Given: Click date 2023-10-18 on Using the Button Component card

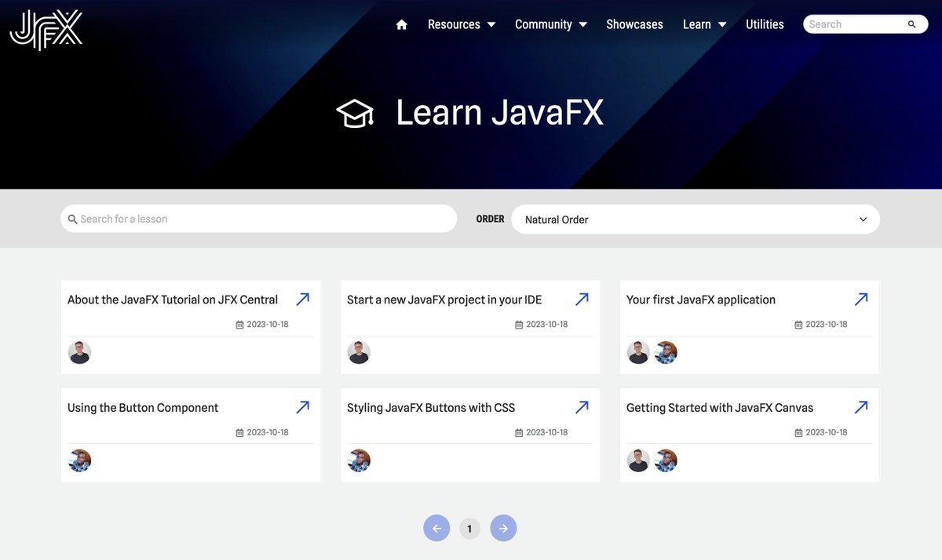Looking at the screenshot, I should [x=268, y=432].
